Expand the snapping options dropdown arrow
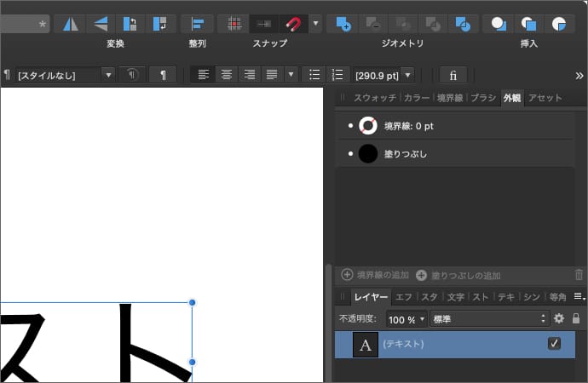The width and height of the screenshot is (588, 383). coord(316,23)
